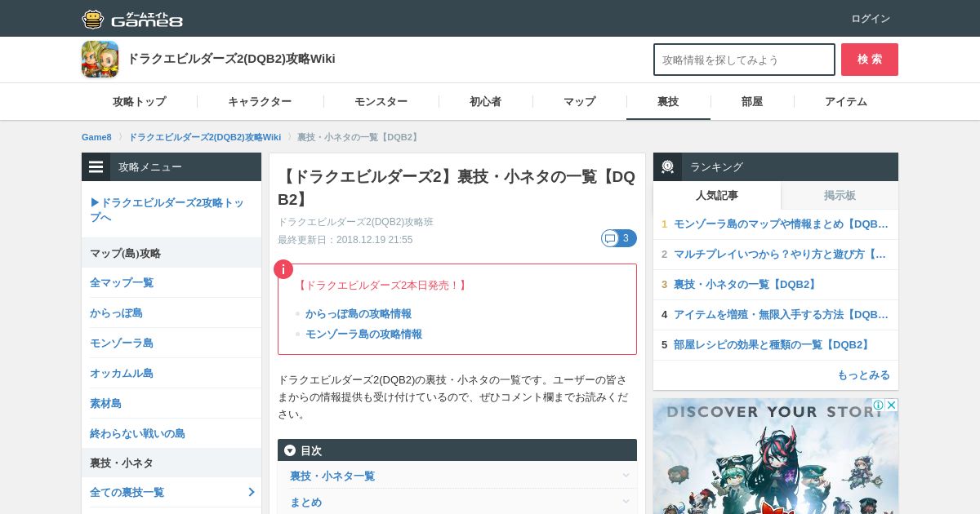The height and width of the screenshot is (514, 980).
Task: Open からっぽ島 sidebar link
Action: click(116, 313)
